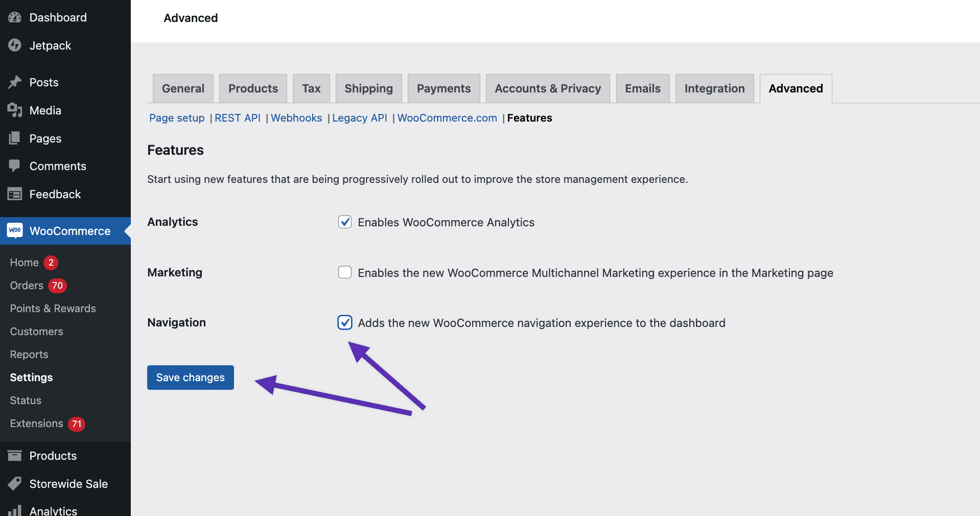The height and width of the screenshot is (516, 980).
Task: Open the Dashboard from the sidebar icon
Action: (15, 17)
